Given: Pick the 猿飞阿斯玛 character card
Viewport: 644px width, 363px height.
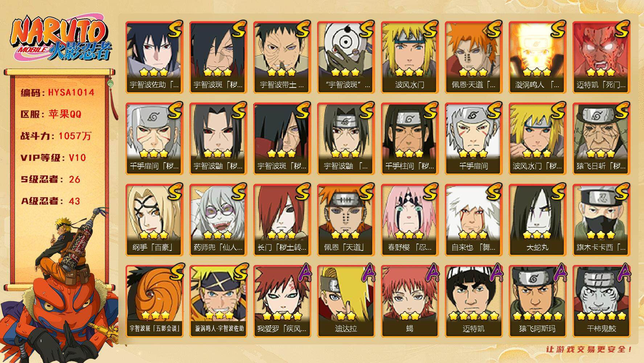Looking at the screenshot, I should coord(537,301).
